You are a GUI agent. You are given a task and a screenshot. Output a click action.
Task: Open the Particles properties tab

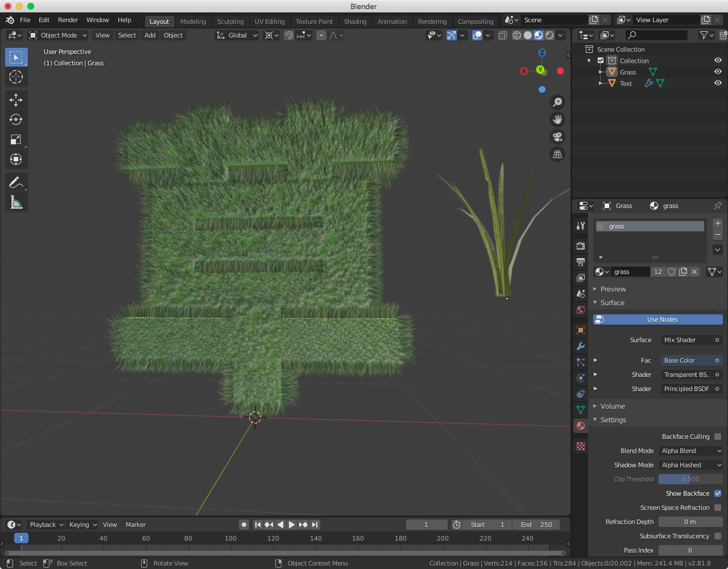581,362
